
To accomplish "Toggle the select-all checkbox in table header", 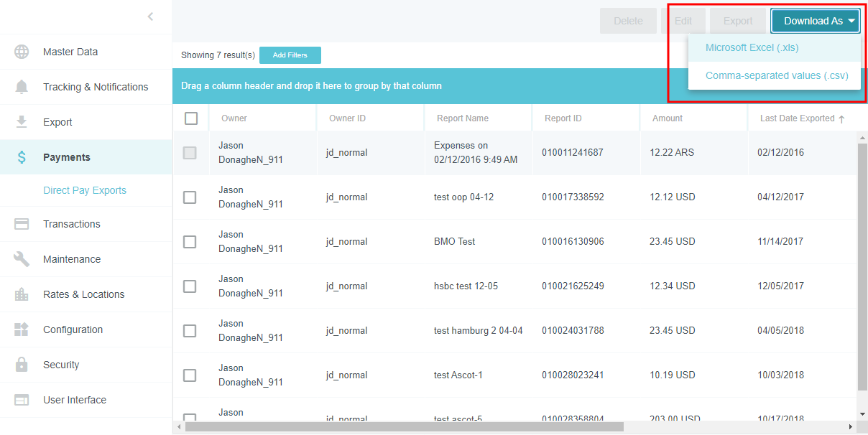I will coord(191,118).
